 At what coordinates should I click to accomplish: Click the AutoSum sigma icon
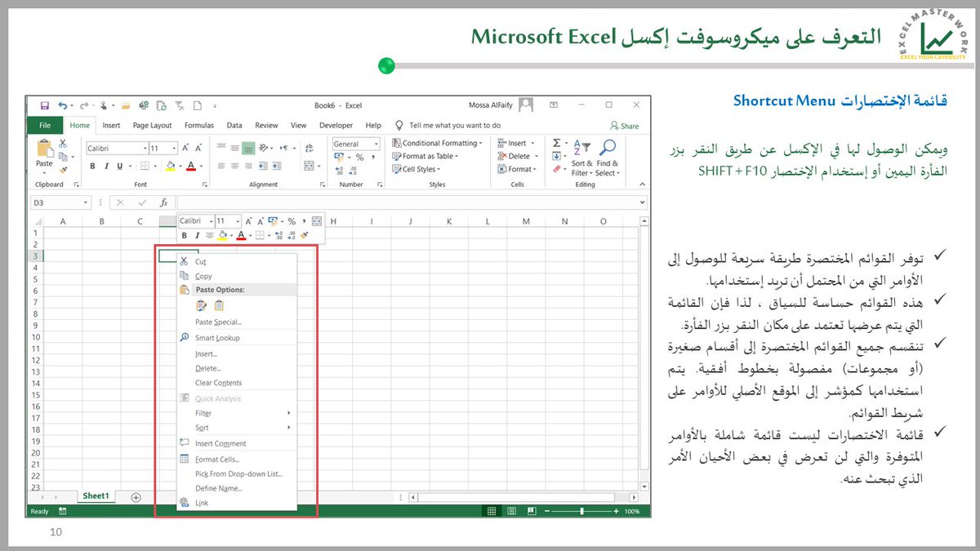pyautogui.click(x=556, y=143)
